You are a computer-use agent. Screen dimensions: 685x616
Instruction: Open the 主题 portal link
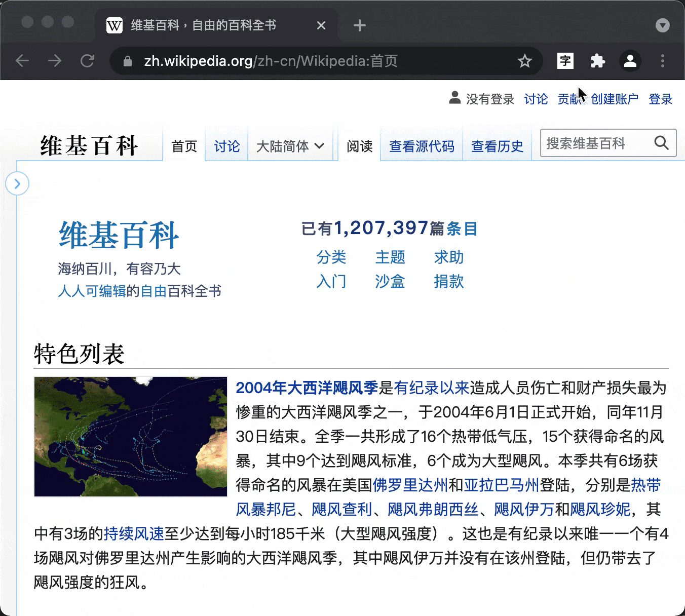(390, 257)
